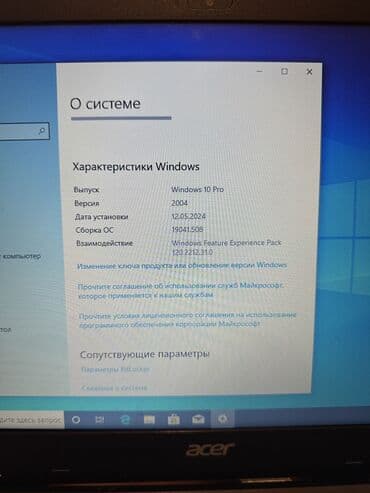This screenshot has width=370, height=493.
Task: Open system info link under related settings
Action: (114, 388)
